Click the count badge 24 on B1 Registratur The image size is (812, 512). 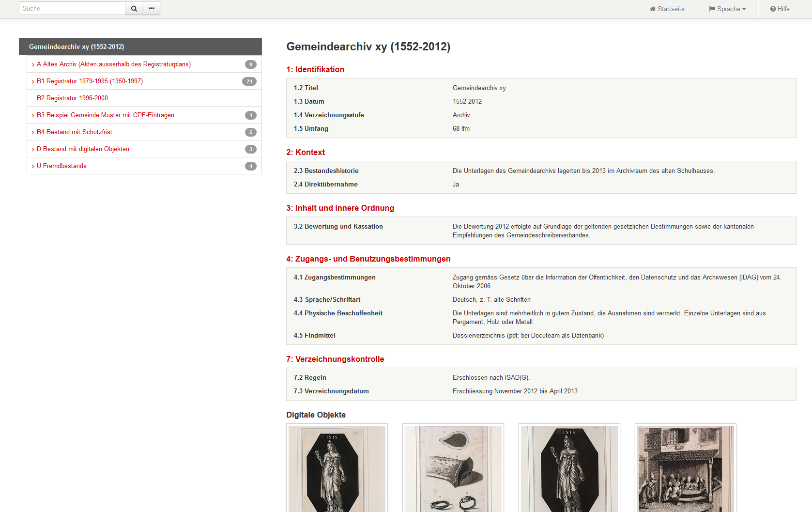[249, 81]
